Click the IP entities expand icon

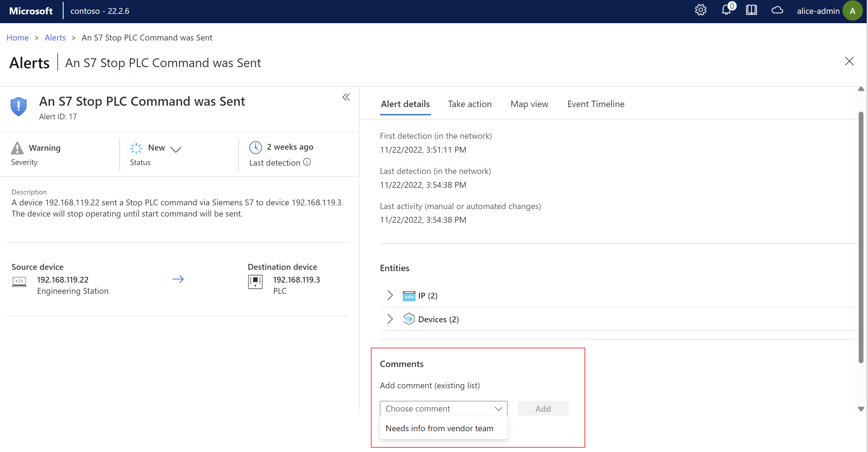coord(390,296)
